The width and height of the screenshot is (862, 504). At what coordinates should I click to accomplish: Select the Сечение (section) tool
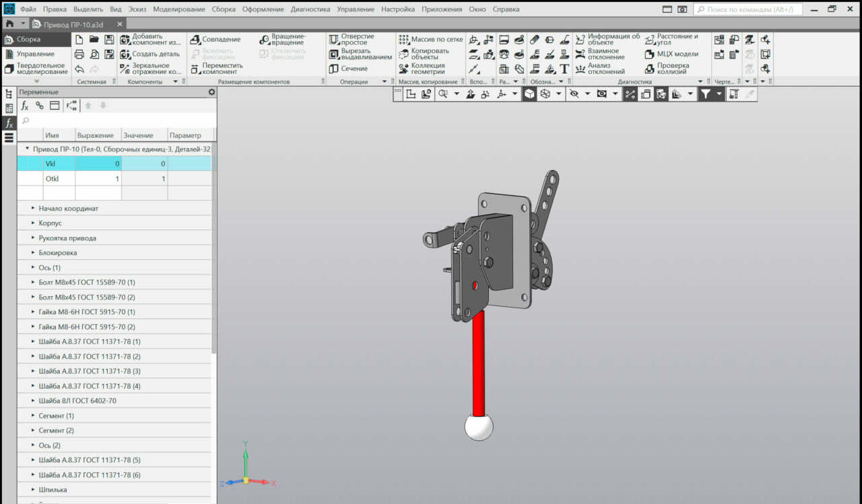pyautogui.click(x=348, y=69)
